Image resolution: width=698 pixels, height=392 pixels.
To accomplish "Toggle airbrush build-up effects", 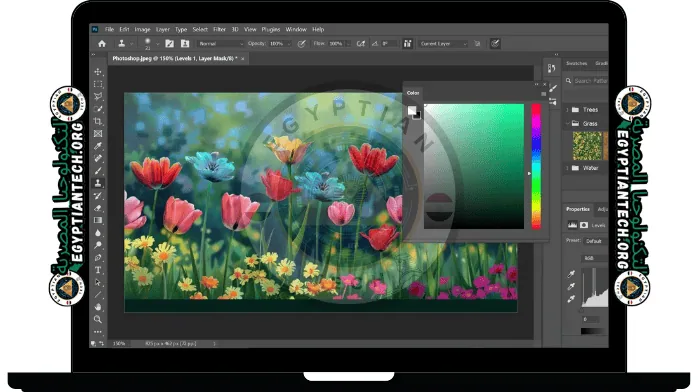I will click(x=361, y=44).
